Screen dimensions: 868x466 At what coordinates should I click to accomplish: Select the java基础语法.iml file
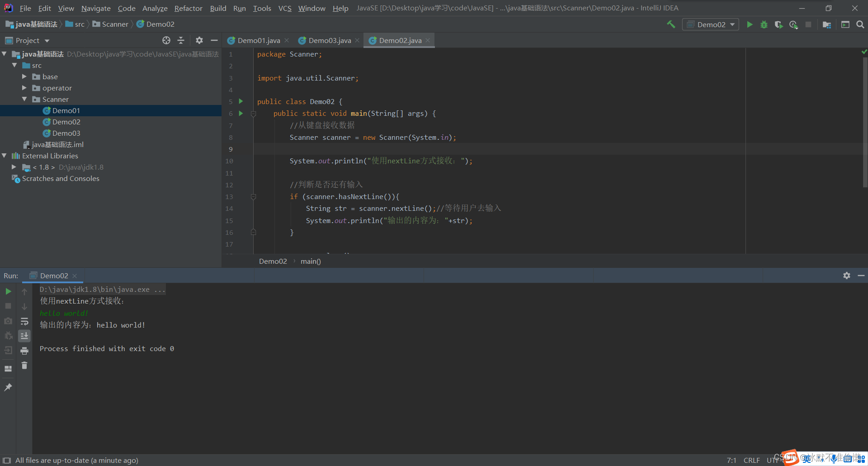tap(53, 144)
